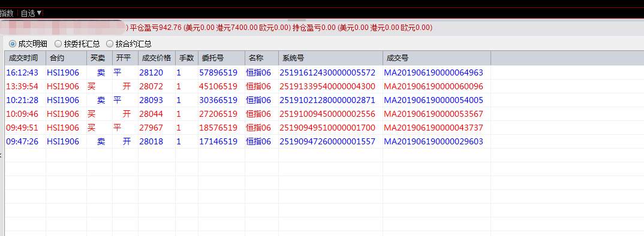The width and height of the screenshot is (644, 236).
Task: Click price cell 28044
Action: (151, 114)
